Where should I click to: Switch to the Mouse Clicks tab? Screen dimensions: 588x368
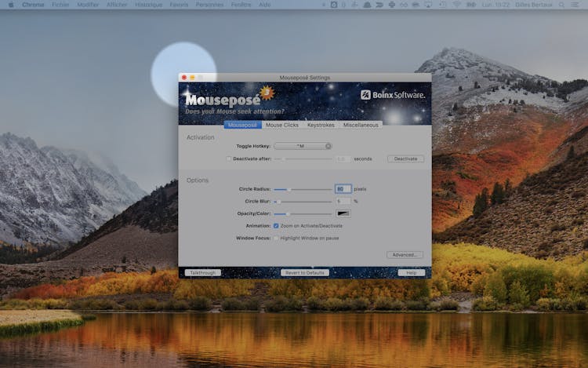click(281, 125)
